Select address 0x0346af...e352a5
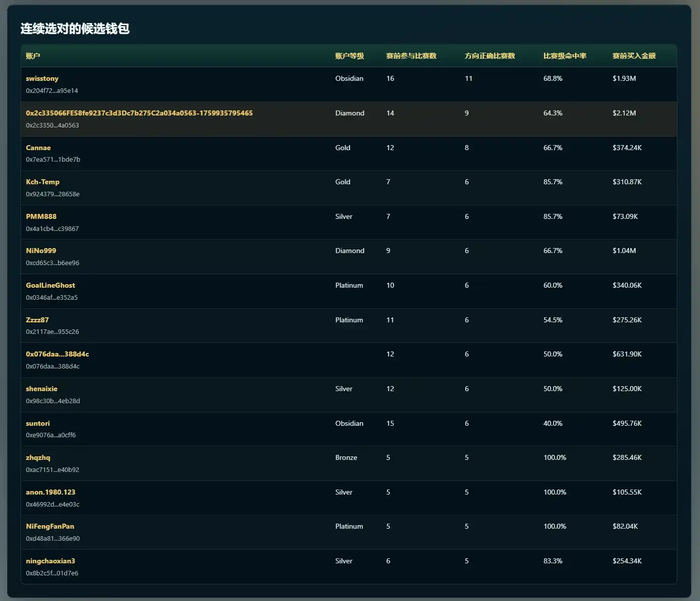The image size is (700, 601). 52,298
